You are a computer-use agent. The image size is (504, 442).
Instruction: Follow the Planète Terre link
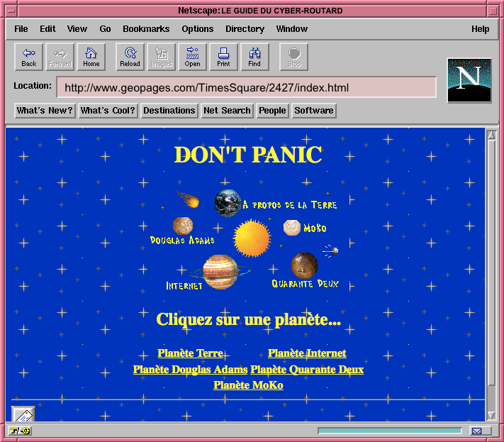click(191, 353)
